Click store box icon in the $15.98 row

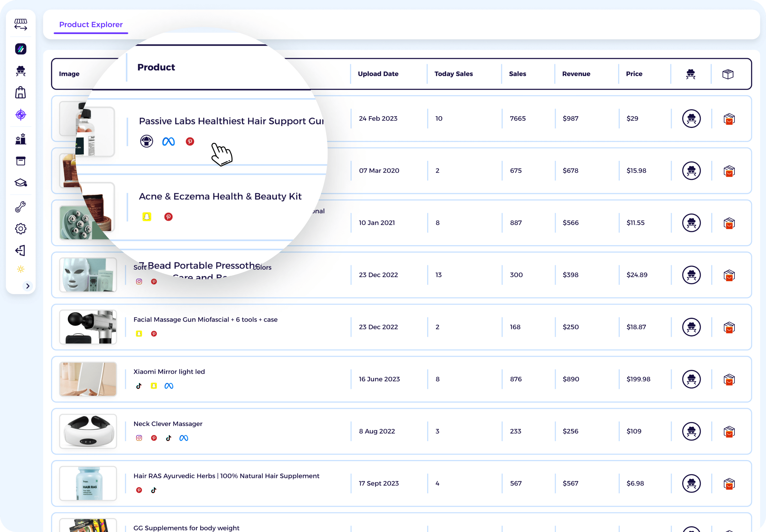tap(729, 171)
